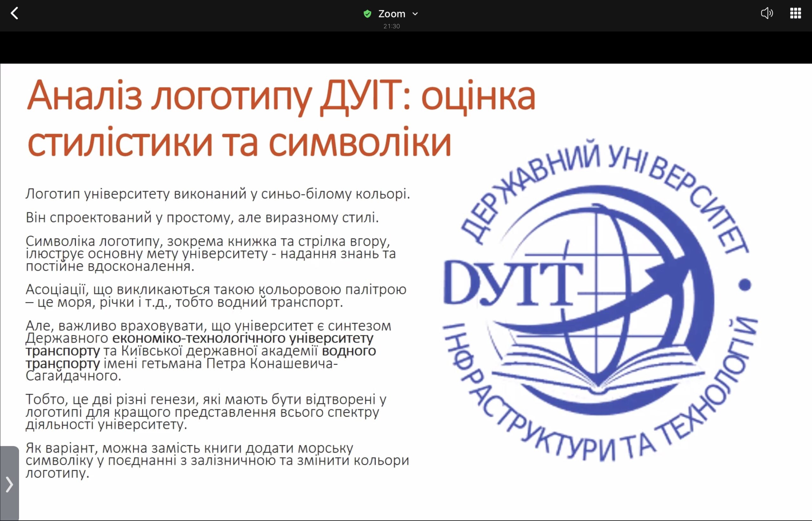Click bold text 'водного' in the slide
This screenshot has width=812, height=521.
click(349, 351)
